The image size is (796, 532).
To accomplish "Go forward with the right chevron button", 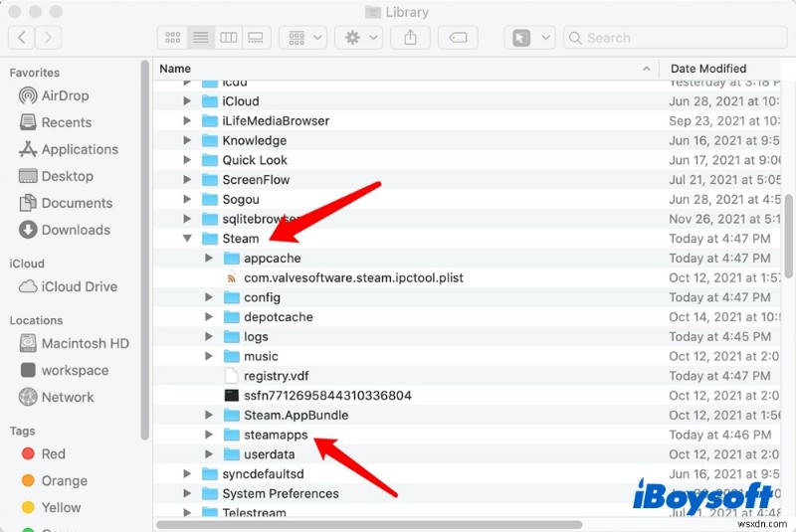I will pos(48,38).
